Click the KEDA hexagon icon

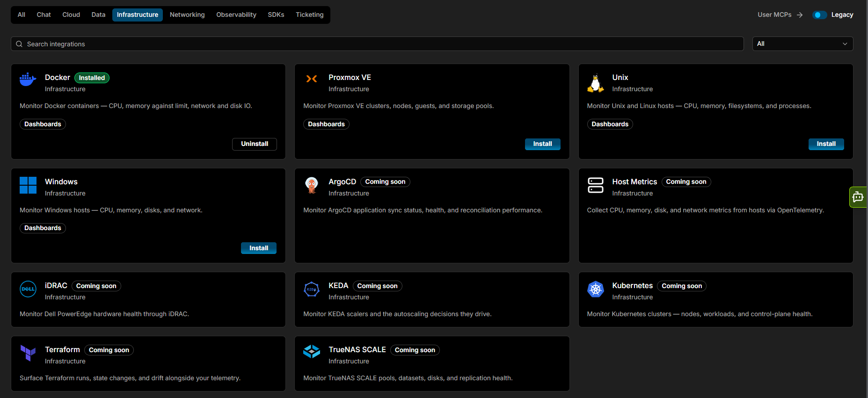tap(312, 289)
